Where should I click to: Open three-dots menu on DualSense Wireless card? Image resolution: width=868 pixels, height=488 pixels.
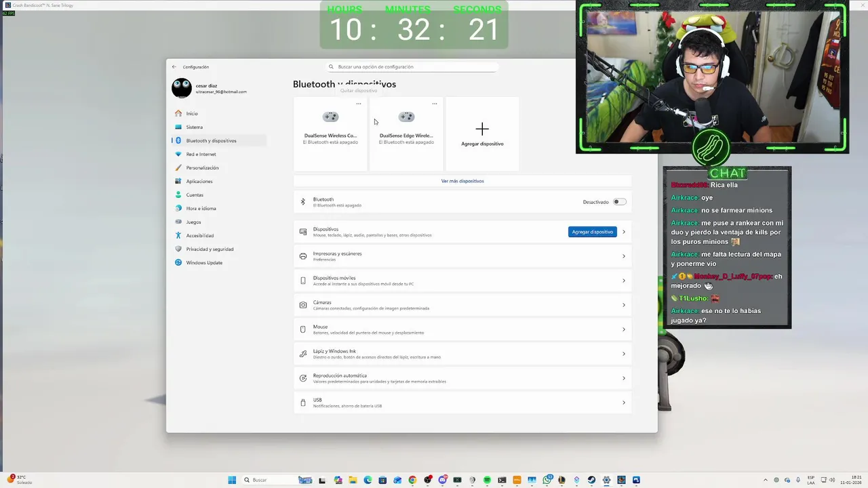coord(359,104)
